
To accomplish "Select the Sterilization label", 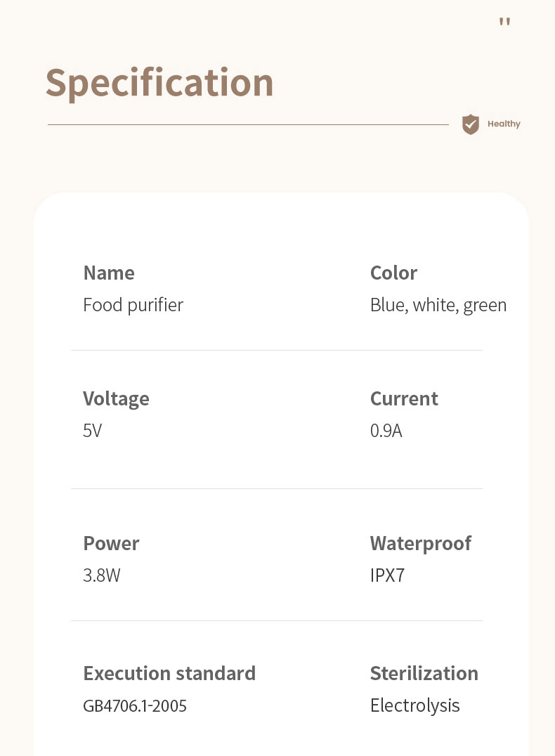I will click(424, 674).
